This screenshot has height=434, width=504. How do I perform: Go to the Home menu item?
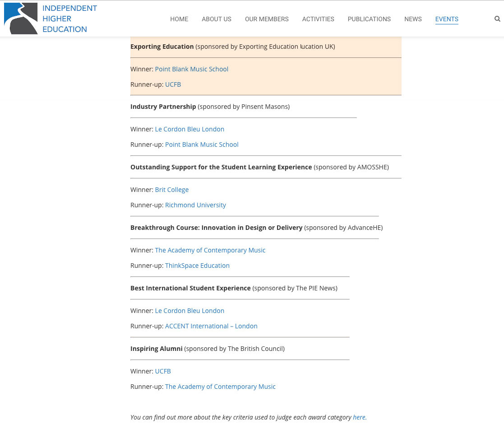coord(179,19)
